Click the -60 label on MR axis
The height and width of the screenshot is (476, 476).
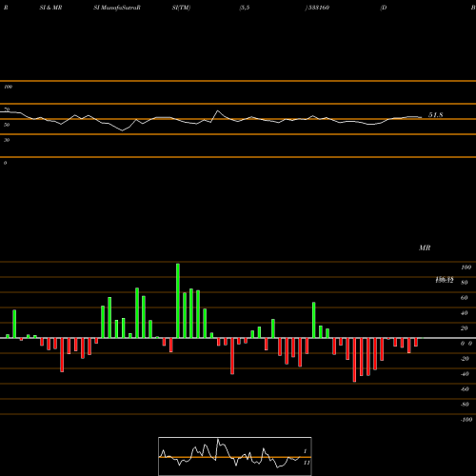(x=465, y=389)
